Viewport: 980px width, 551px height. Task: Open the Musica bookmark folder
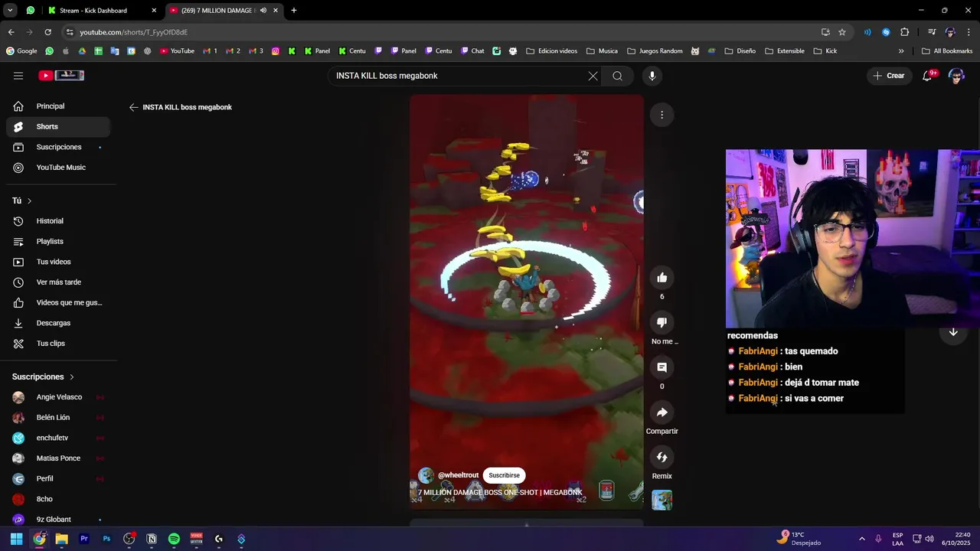pos(602,51)
